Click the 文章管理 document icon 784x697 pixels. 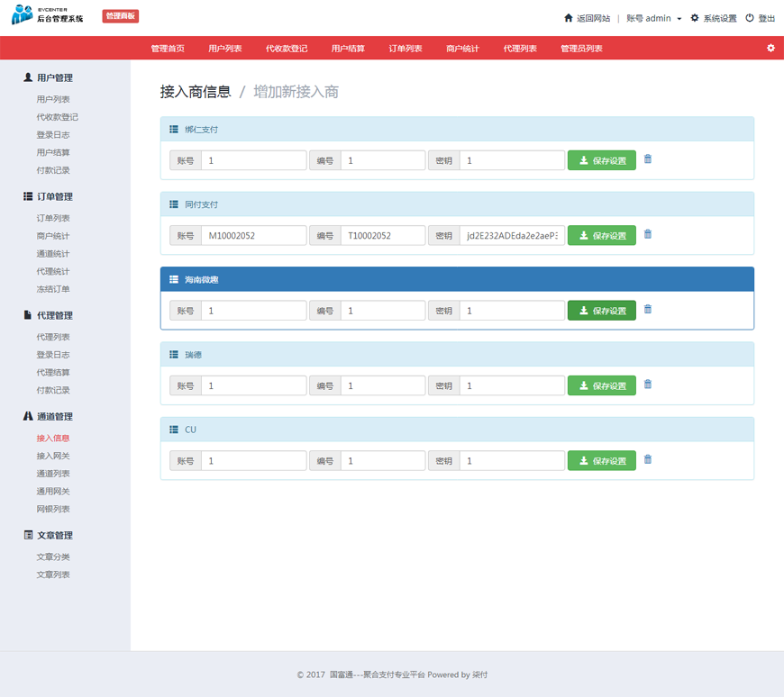28,535
